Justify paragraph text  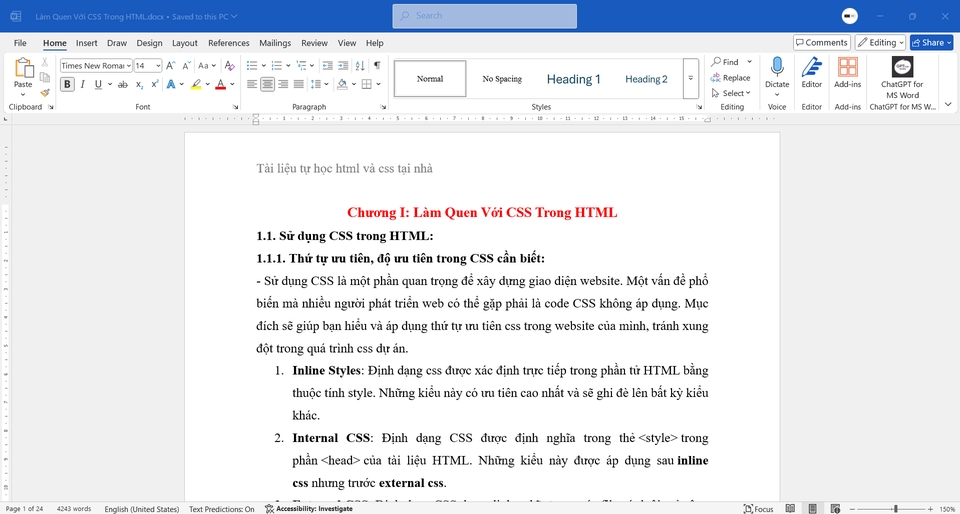point(298,84)
